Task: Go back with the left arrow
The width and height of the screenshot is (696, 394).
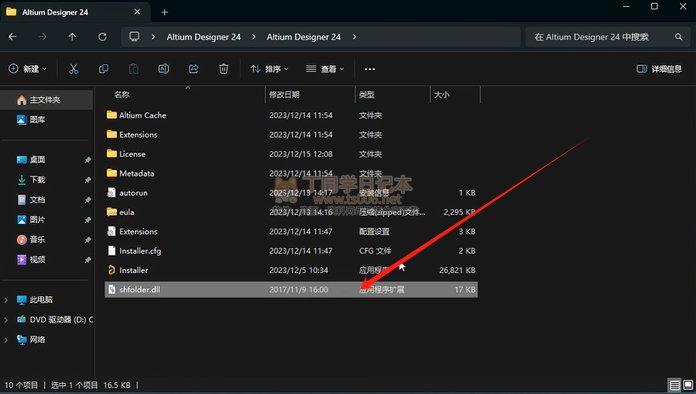Action: pyautogui.click(x=12, y=37)
